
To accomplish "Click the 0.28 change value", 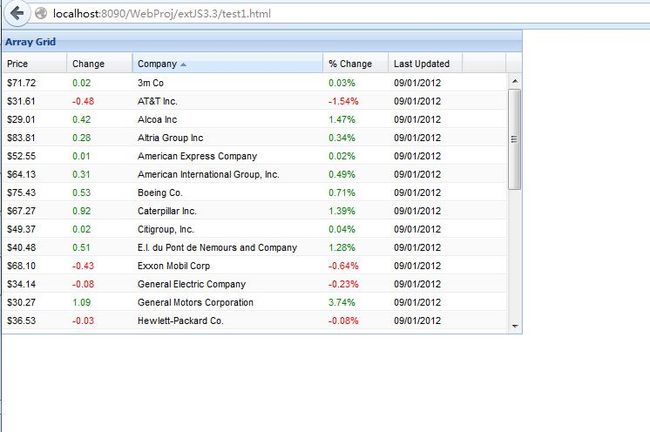I will click(x=81, y=138).
